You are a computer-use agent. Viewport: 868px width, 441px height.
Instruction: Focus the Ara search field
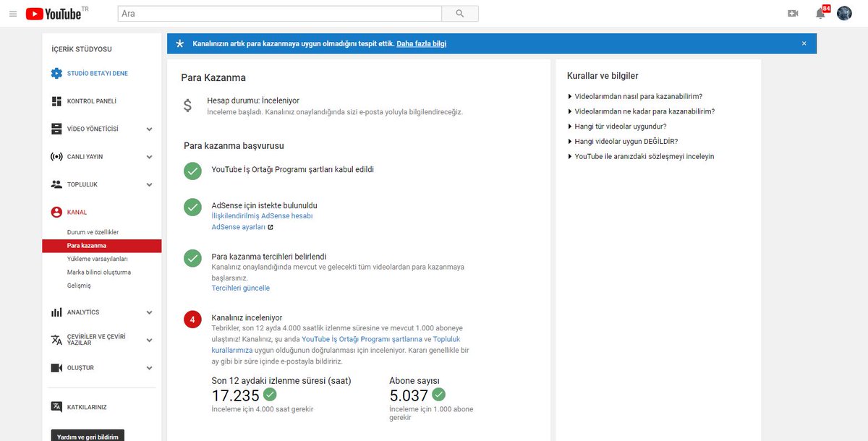click(279, 14)
